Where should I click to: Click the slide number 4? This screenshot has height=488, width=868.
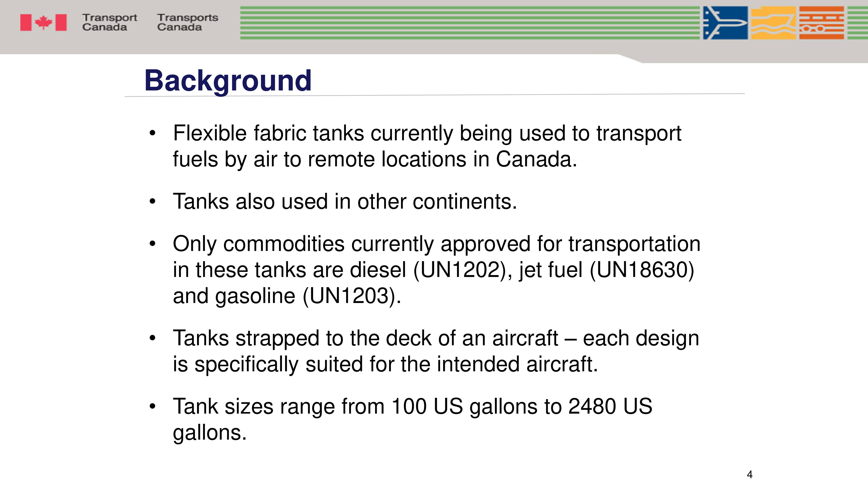pyautogui.click(x=750, y=475)
